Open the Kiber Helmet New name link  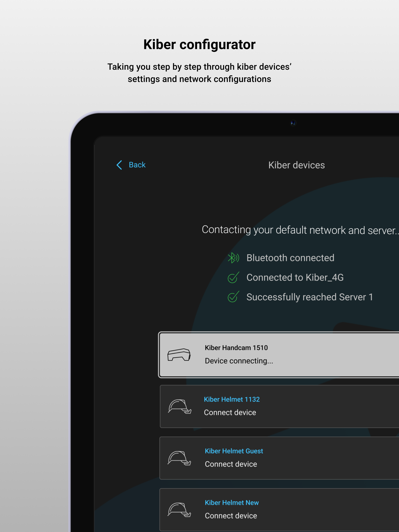[231, 503]
